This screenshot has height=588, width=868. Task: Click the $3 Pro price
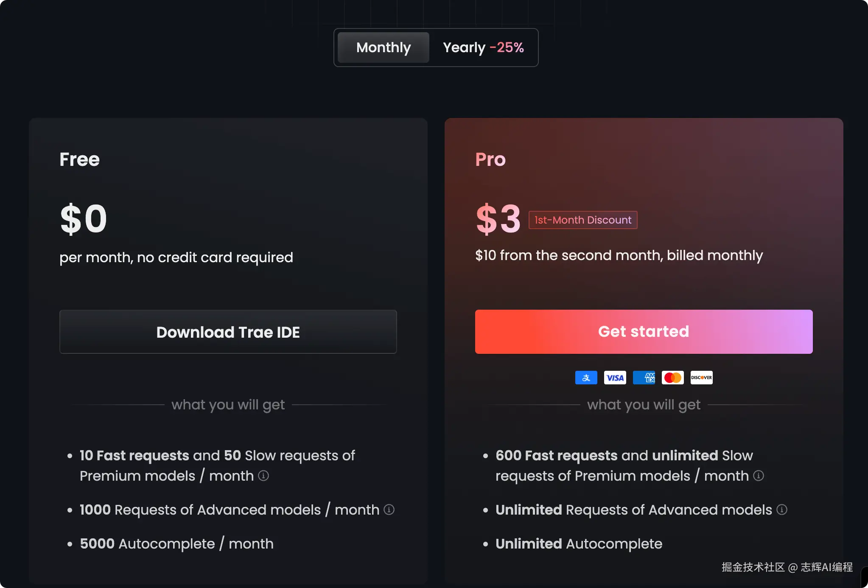point(498,219)
